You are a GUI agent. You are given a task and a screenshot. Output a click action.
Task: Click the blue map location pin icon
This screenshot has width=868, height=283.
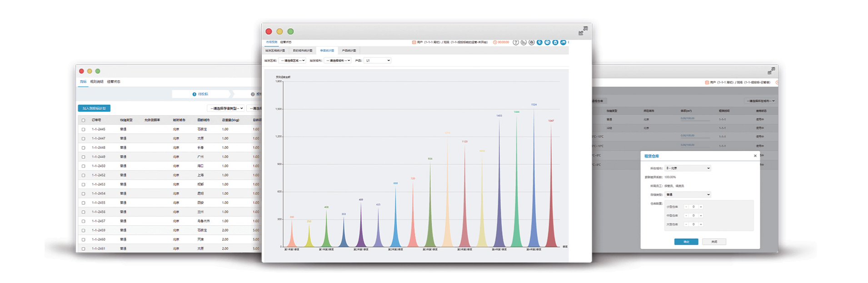coord(539,42)
